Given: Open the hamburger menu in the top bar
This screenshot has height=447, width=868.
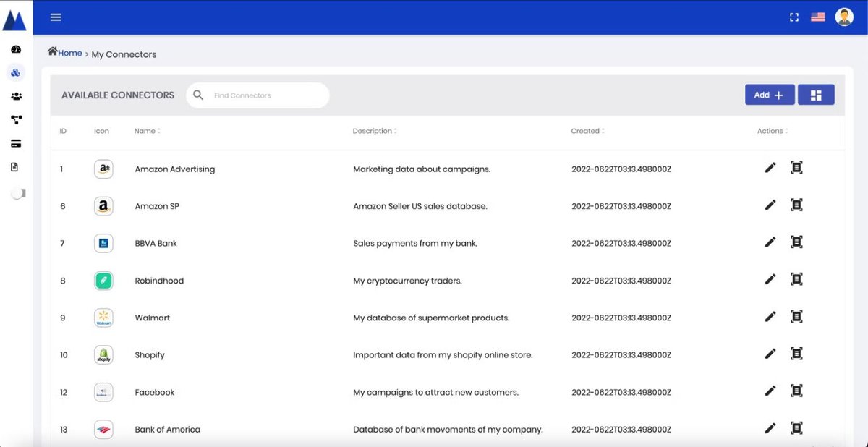Looking at the screenshot, I should [56, 16].
